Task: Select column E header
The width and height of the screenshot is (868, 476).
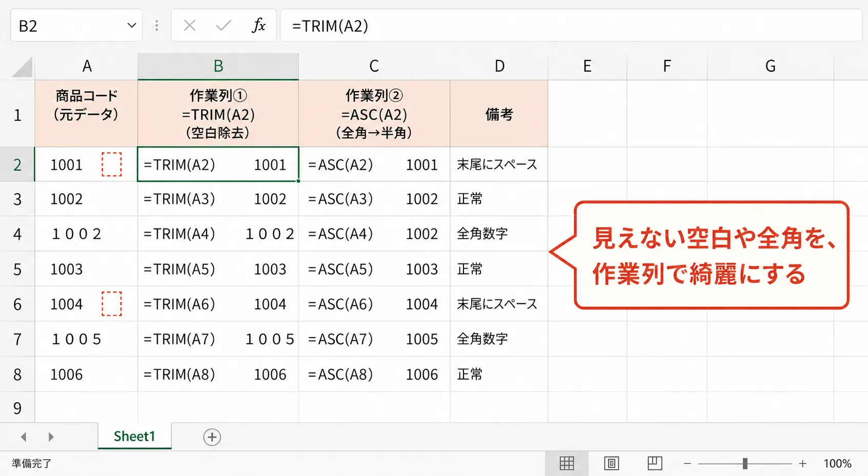Action: pyautogui.click(x=587, y=67)
